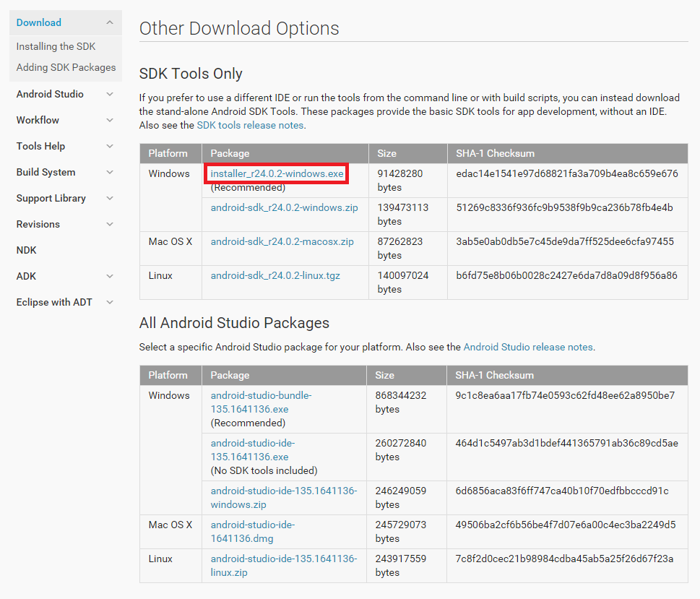Viewport: 700px width, 599px height.
Task: Open the NDK sidebar item
Action: click(26, 250)
